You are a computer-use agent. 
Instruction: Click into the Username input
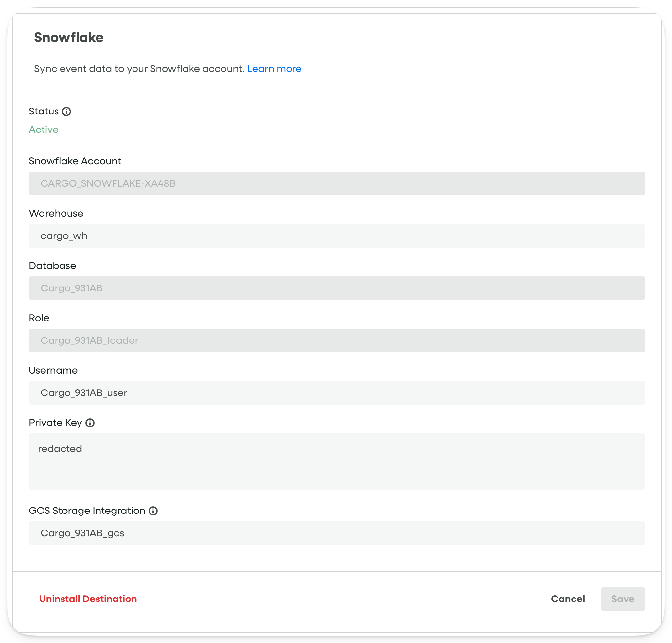336,393
